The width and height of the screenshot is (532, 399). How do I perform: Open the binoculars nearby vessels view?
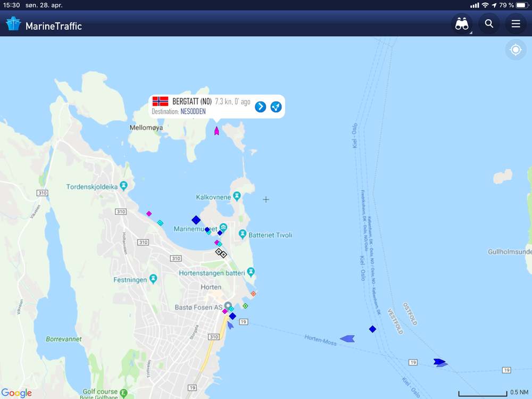coord(462,24)
